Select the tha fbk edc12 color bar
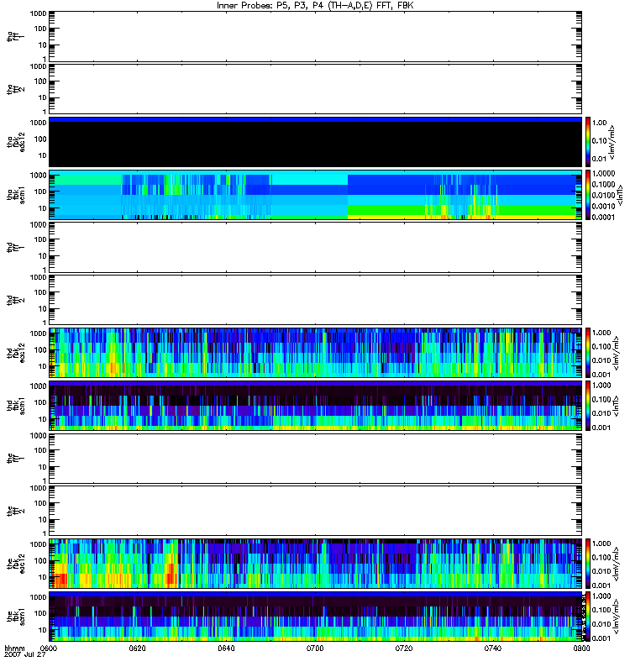 pos(588,142)
